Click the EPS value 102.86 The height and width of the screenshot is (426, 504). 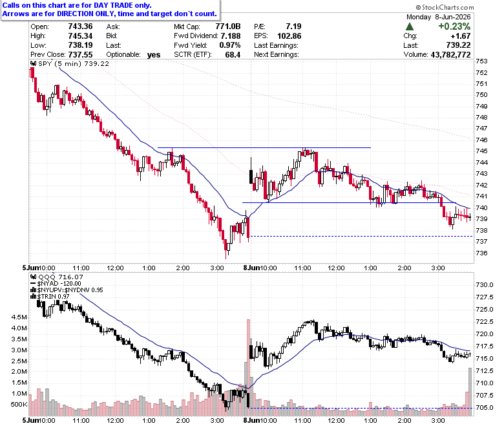(289, 36)
